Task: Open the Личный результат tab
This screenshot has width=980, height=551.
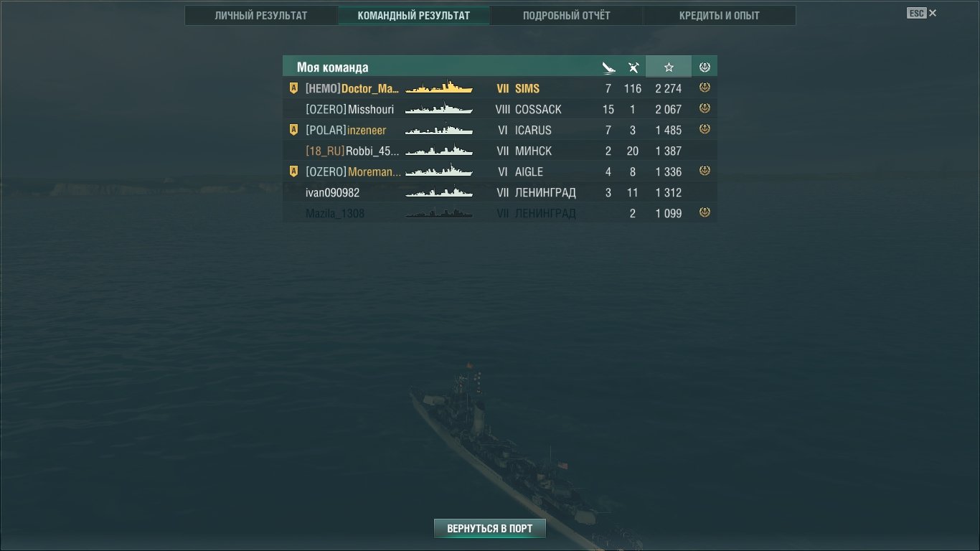Action: point(261,16)
